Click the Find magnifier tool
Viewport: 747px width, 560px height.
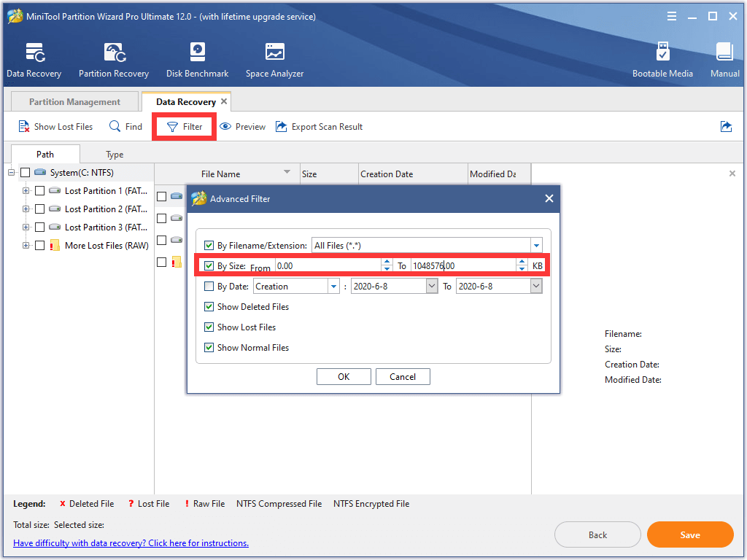pos(125,127)
